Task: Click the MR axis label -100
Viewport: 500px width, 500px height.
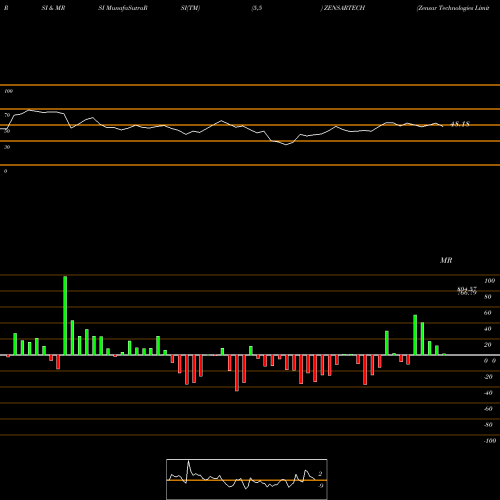Action: coord(490,441)
